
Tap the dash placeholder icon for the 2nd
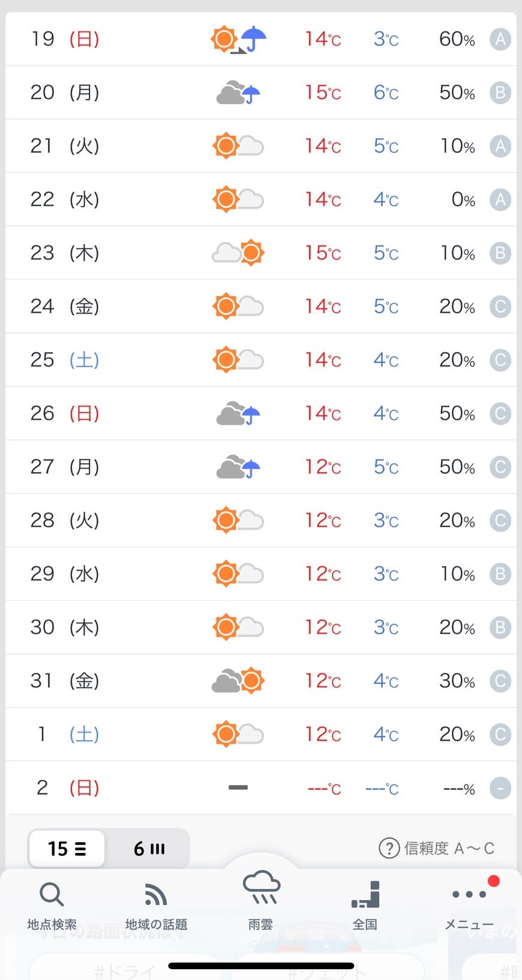coord(238,787)
